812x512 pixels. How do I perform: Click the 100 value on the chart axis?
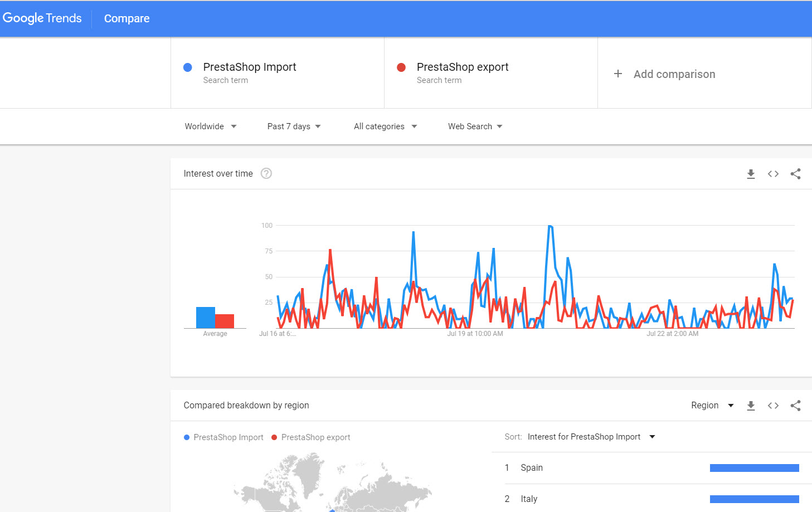click(x=267, y=226)
